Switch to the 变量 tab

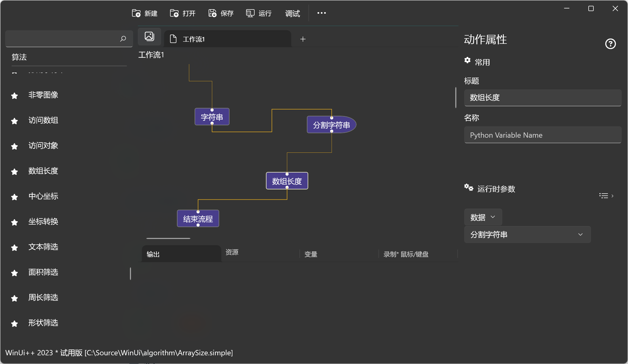[x=311, y=254]
